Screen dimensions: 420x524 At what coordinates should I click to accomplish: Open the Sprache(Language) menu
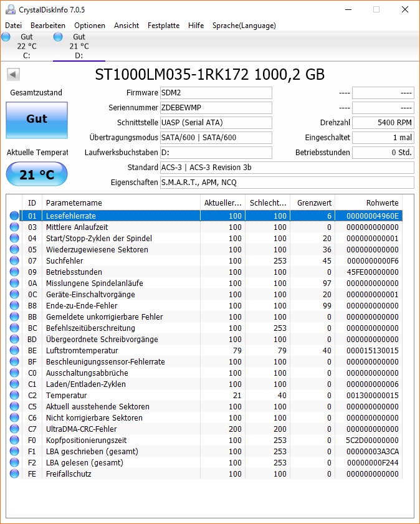(x=244, y=26)
